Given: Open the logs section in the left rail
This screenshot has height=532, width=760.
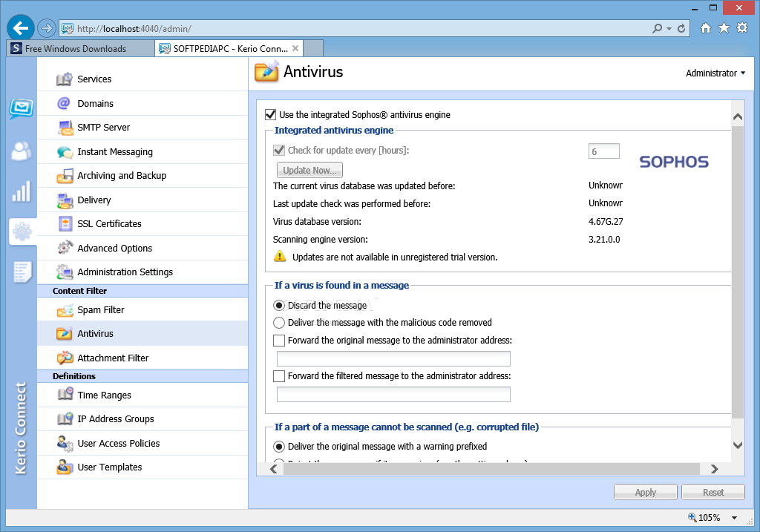Looking at the screenshot, I should [x=22, y=272].
